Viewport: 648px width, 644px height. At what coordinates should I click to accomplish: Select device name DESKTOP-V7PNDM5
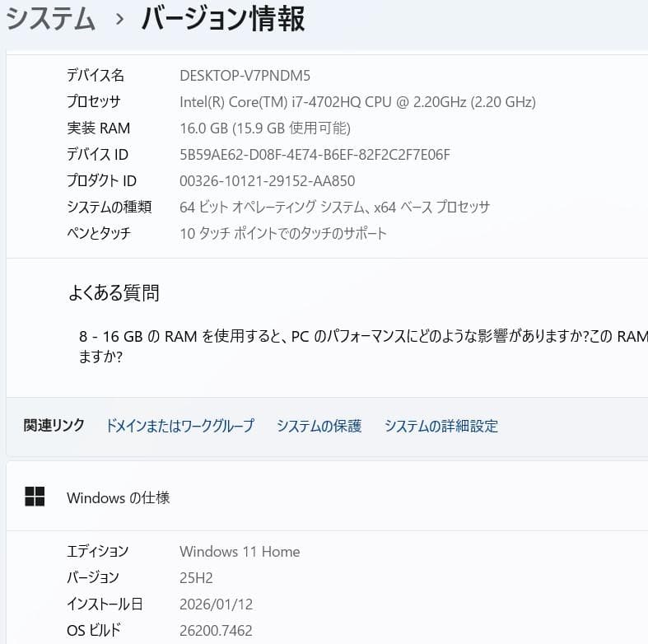[x=245, y=76]
